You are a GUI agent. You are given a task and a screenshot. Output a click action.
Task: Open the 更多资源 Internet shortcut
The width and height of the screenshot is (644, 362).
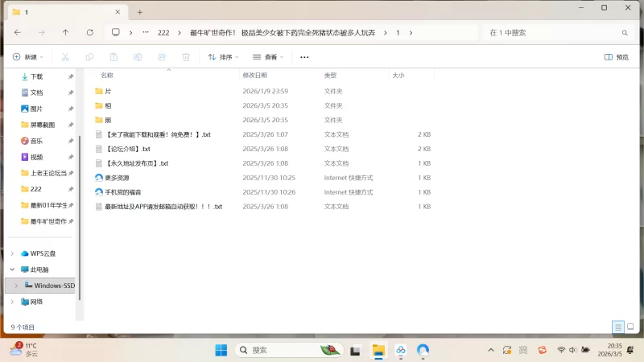coord(117,178)
